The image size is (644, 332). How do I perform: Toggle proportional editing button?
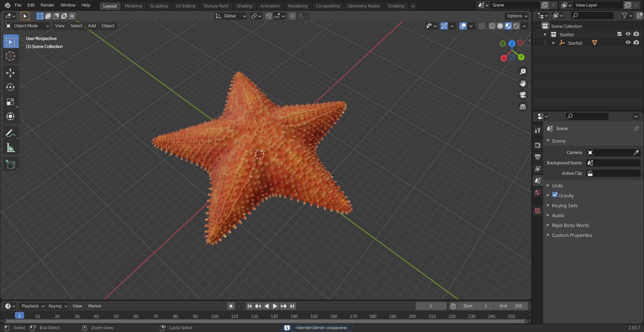[292, 16]
